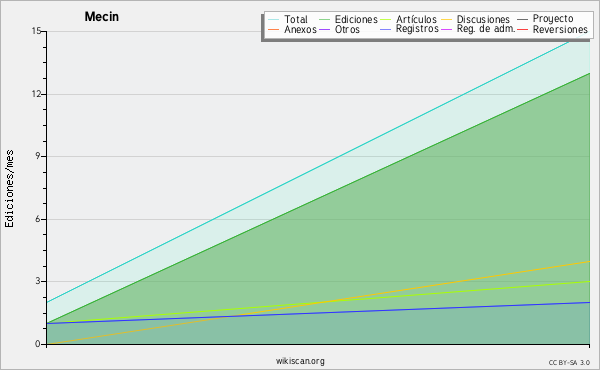Click the wikiscan.org label

[x=300, y=361]
